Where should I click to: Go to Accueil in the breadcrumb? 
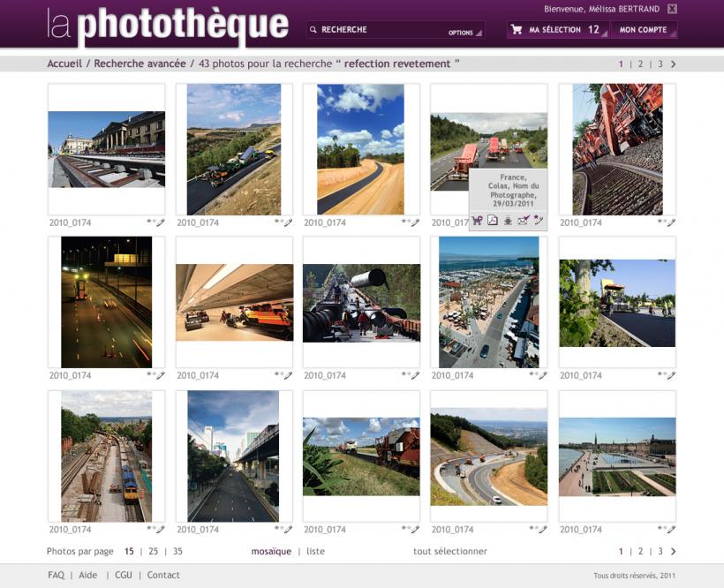point(64,64)
